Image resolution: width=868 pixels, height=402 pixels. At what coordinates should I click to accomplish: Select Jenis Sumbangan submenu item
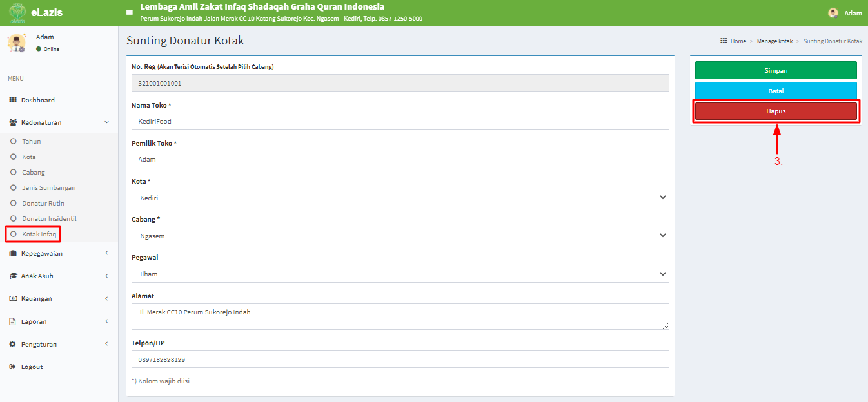tap(49, 187)
